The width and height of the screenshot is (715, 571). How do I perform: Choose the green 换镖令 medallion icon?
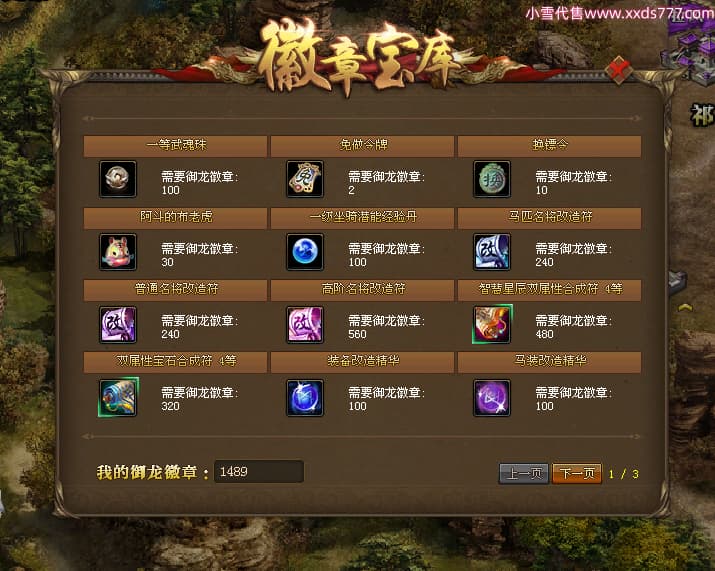492,179
